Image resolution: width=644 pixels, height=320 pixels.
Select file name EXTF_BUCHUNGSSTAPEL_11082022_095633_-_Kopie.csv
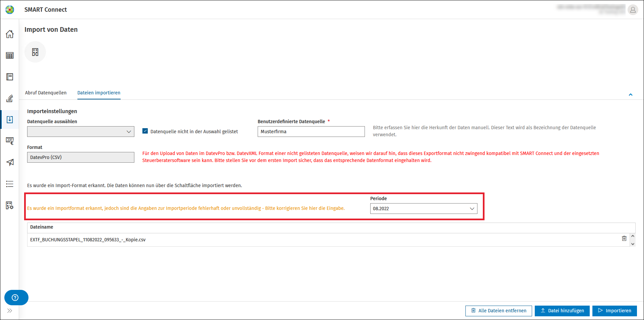tap(88, 240)
